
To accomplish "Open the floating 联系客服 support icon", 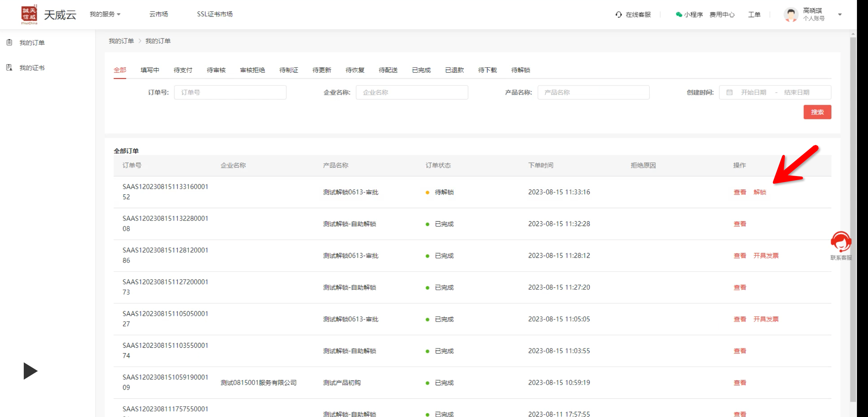I will pos(841,242).
